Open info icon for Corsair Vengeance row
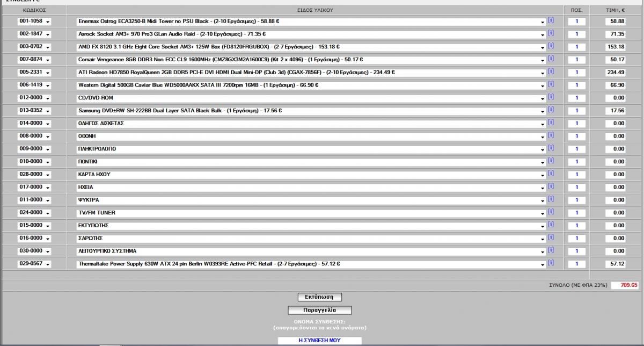644x346 pixels. point(551,59)
